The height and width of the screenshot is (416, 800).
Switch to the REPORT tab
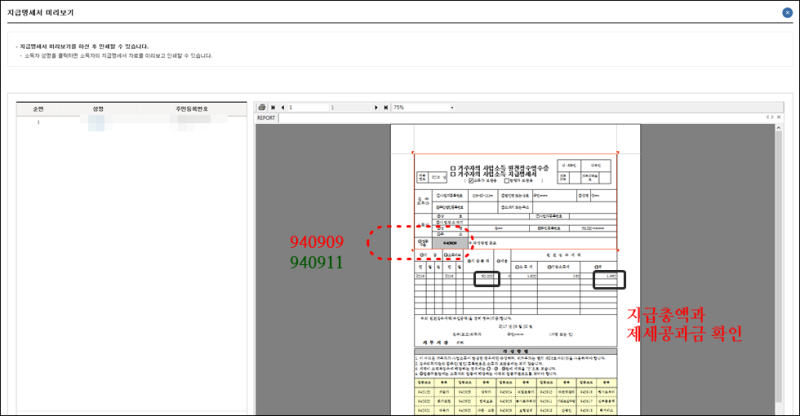(267, 117)
